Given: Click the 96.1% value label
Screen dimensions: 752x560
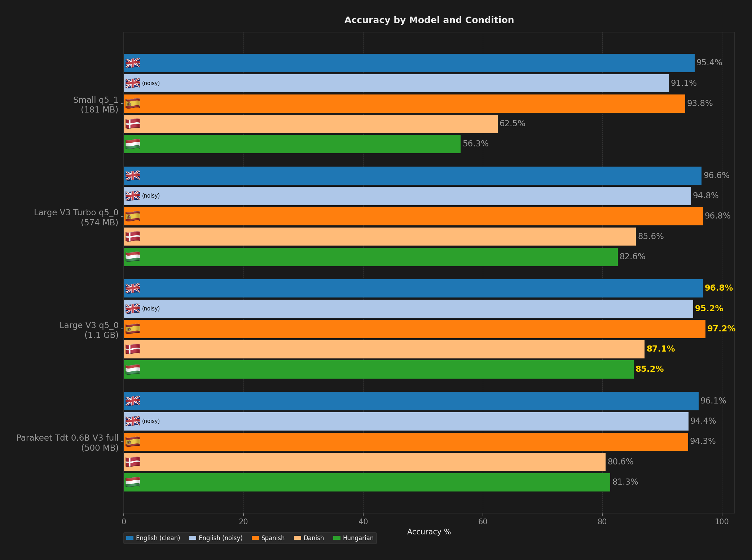Looking at the screenshot, I should (713, 401).
